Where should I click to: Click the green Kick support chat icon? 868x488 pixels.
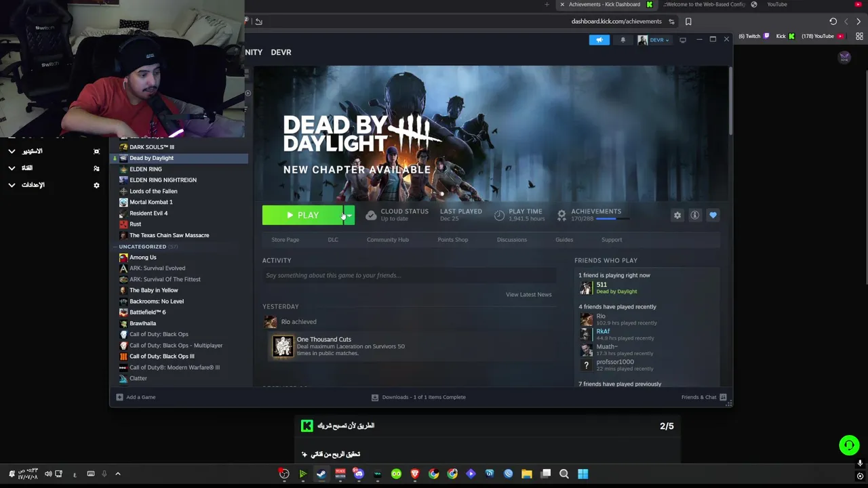coord(849,445)
